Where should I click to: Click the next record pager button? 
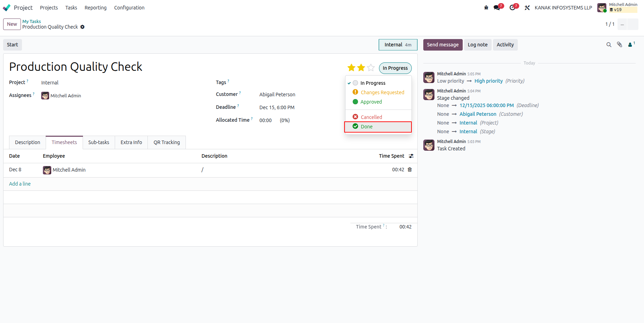point(633,24)
